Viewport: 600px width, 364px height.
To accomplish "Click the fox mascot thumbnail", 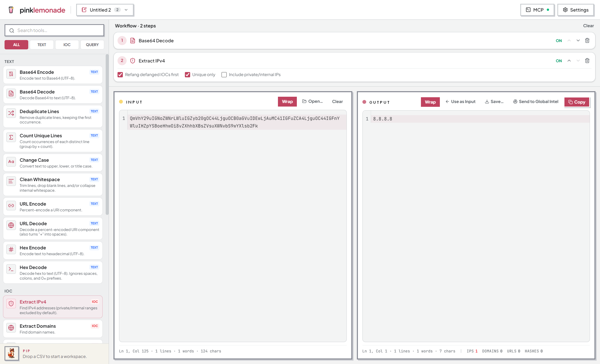I will click(x=12, y=353).
